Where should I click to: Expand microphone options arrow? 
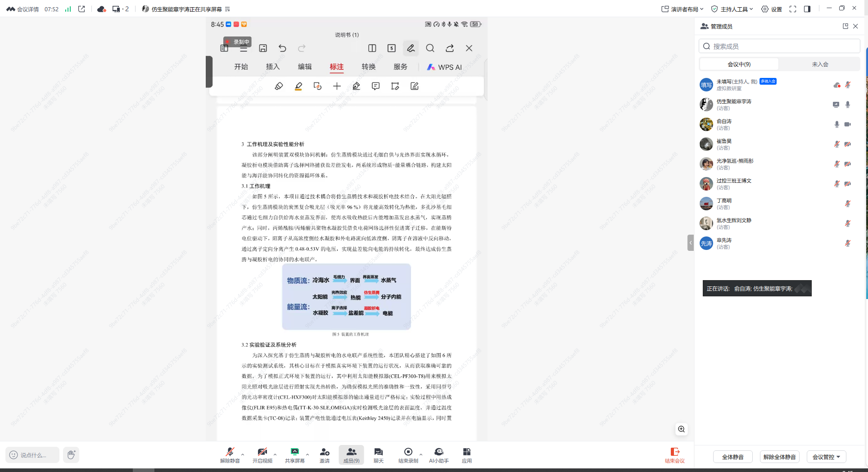click(x=243, y=454)
